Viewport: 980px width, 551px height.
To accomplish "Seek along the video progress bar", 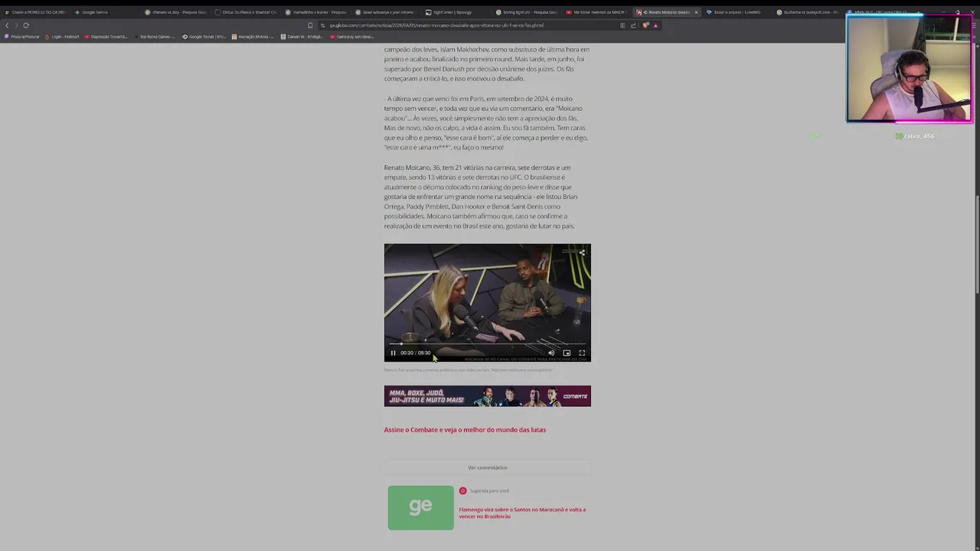I will tap(487, 344).
